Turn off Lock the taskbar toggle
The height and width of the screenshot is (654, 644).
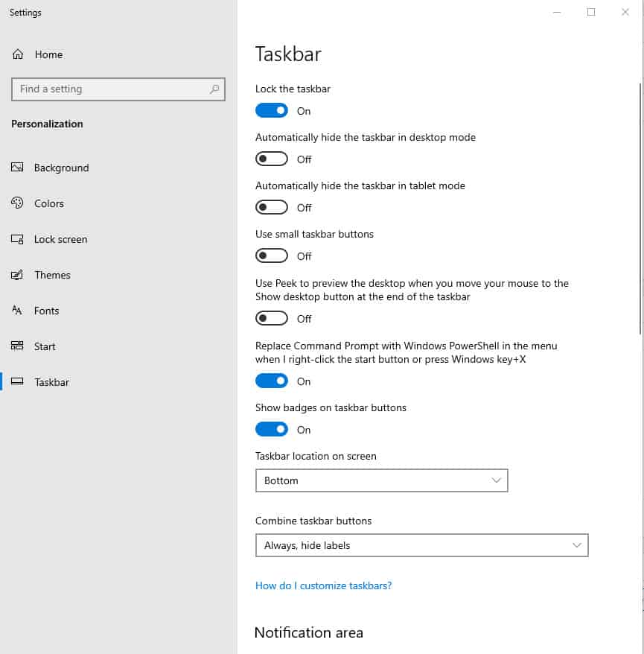click(x=271, y=110)
